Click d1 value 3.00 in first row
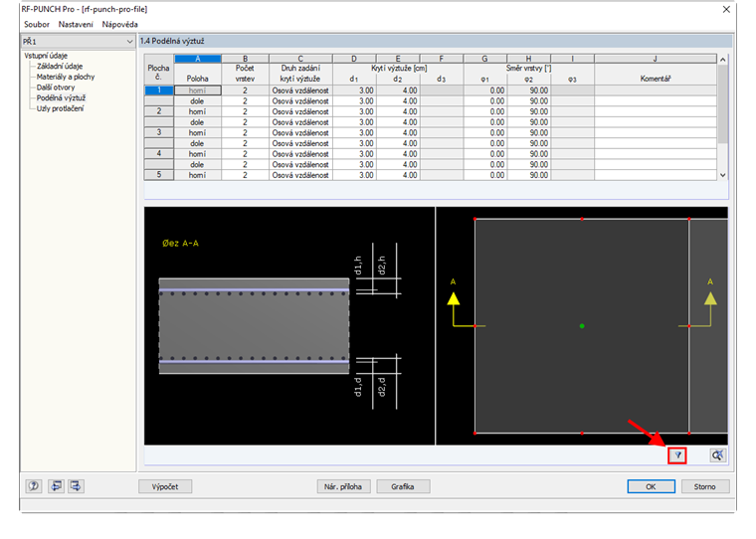 354,90
